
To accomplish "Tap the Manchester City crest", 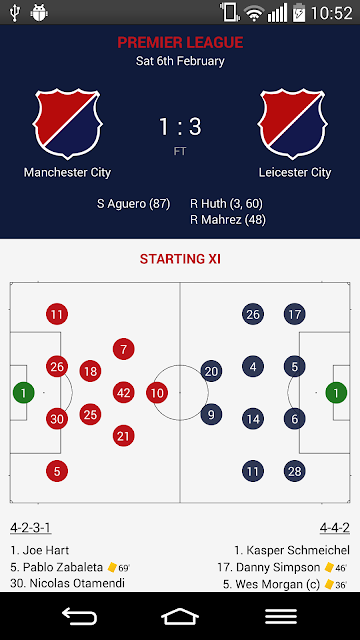I will click(68, 124).
